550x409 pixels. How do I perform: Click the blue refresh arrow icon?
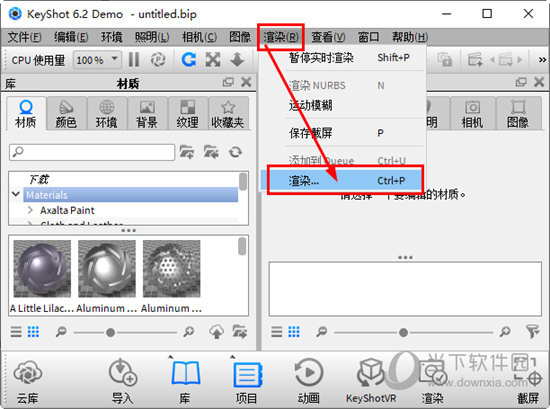(x=189, y=60)
